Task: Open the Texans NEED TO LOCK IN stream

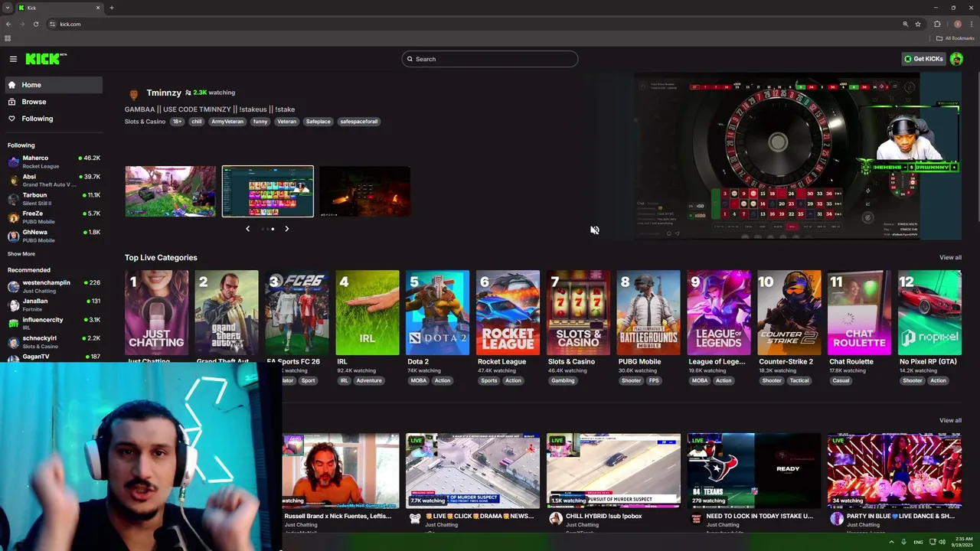Action: (754, 471)
